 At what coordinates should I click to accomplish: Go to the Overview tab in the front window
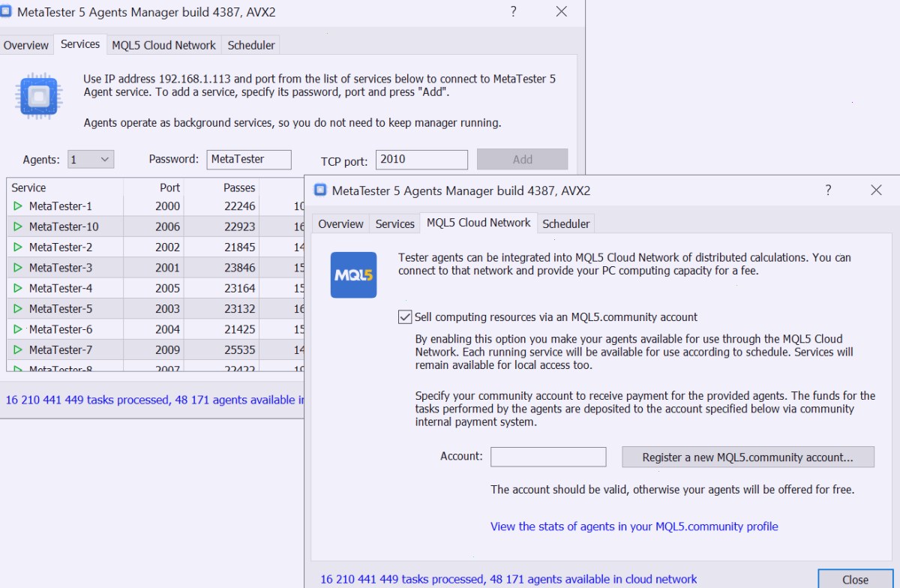341,223
